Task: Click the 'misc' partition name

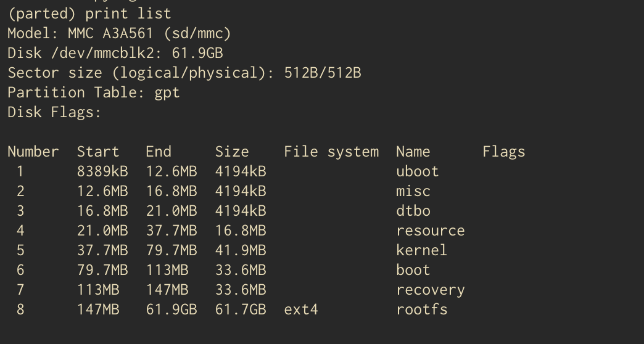Action: (413, 191)
